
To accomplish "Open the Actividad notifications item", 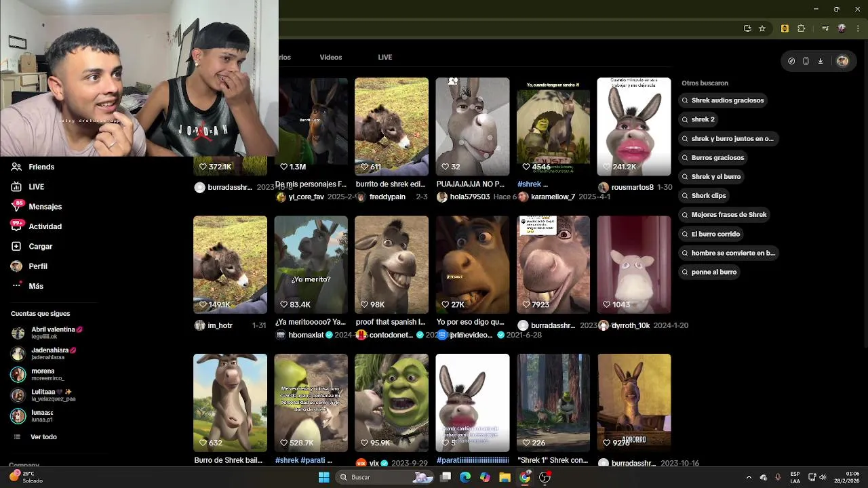I will [x=37, y=226].
